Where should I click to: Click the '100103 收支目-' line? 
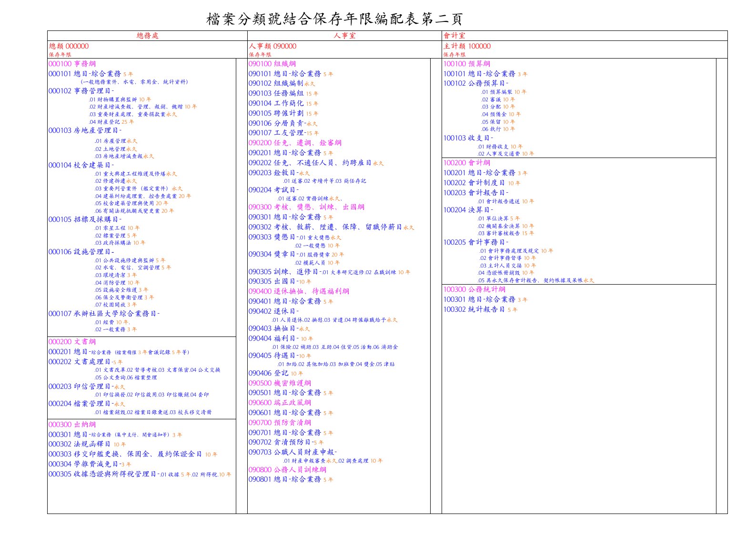[468, 138]
